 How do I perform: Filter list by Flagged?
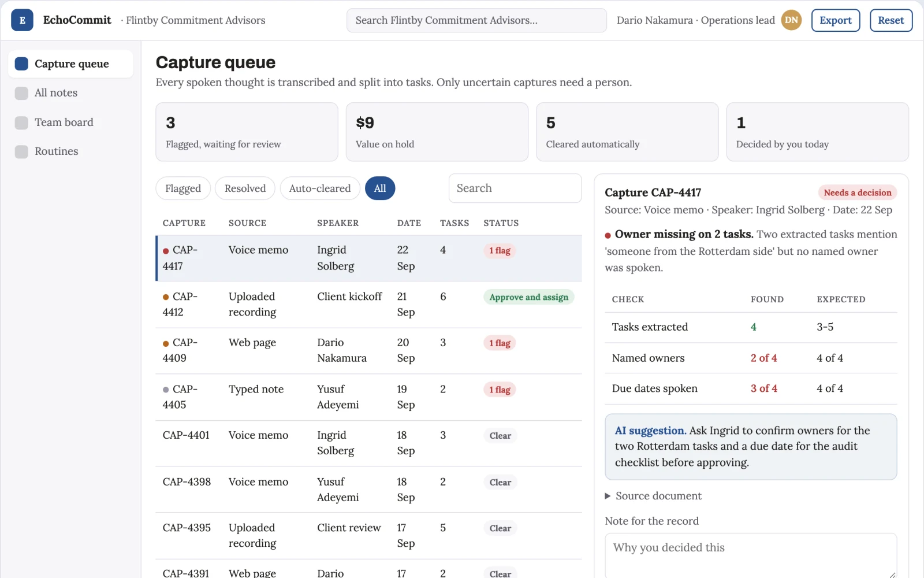pyautogui.click(x=183, y=188)
